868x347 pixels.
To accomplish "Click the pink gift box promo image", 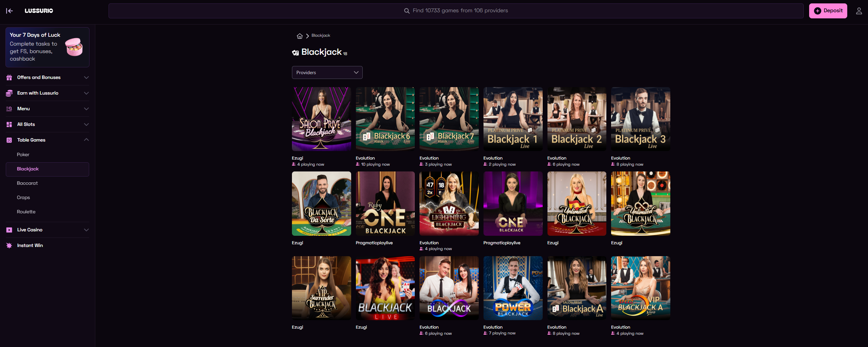I will click(x=74, y=47).
